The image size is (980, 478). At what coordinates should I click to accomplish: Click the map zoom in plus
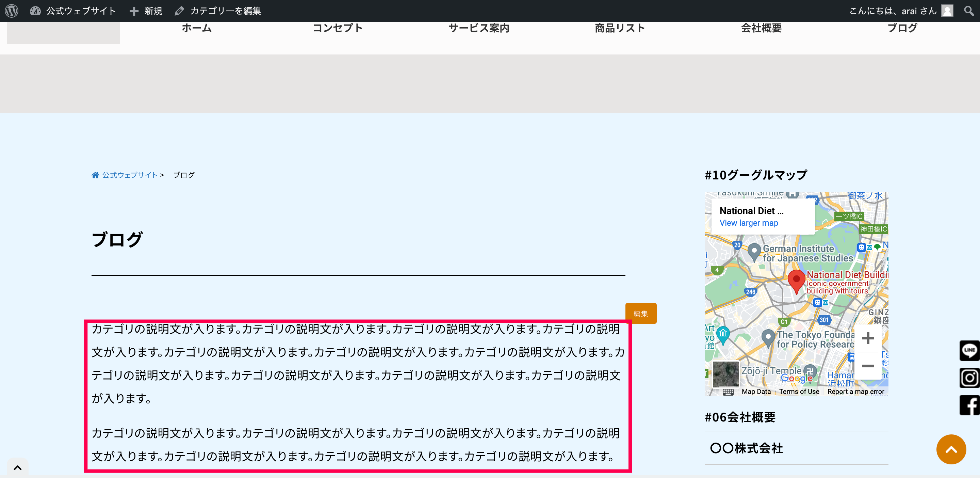[867, 338]
